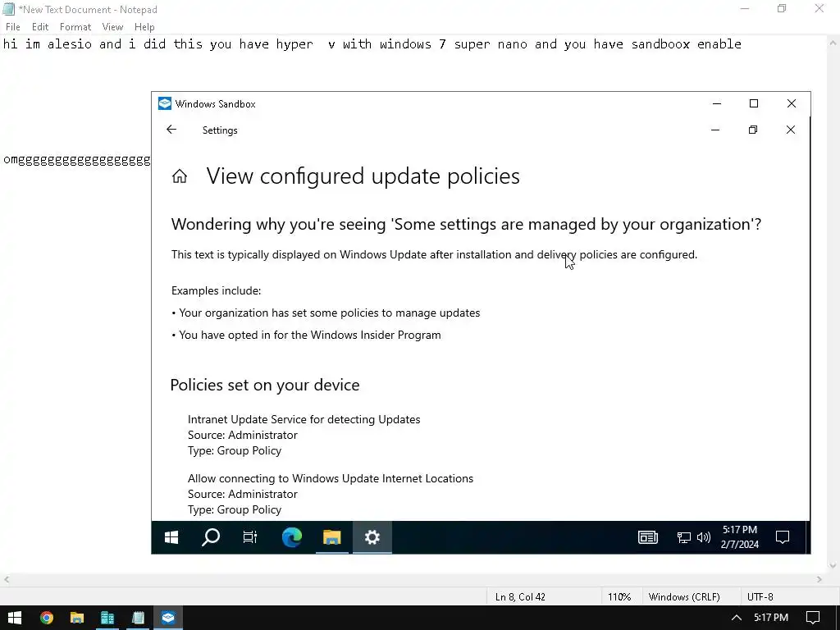Open the Notepad View menu
Image resolution: width=840 pixels, height=630 pixels.
coord(112,27)
